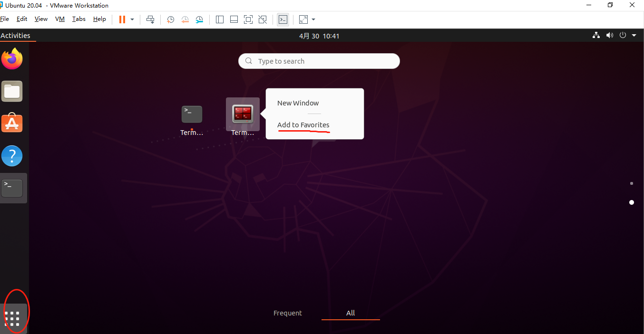Screen dimensions: 644x334
Task: Toggle the console view icon
Action: 283,19
